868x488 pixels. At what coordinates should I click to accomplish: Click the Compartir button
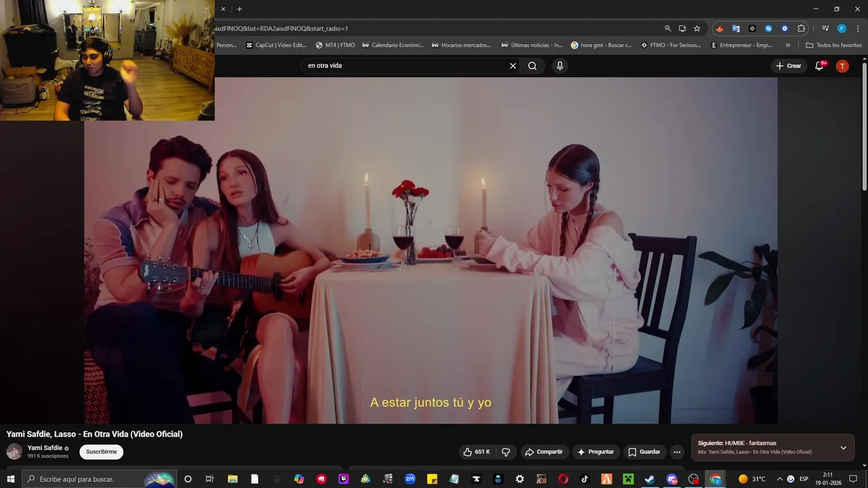(x=544, y=452)
